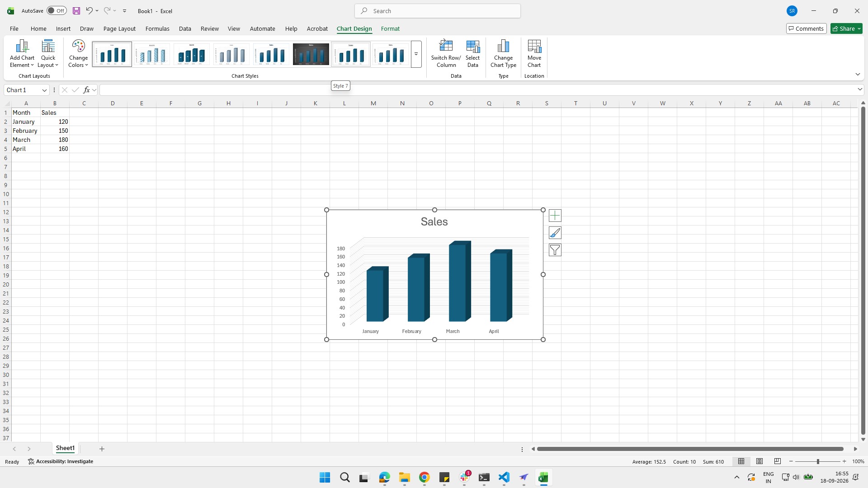Open Quick Layout gallery
868x488 pixels.
click(x=48, y=53)
